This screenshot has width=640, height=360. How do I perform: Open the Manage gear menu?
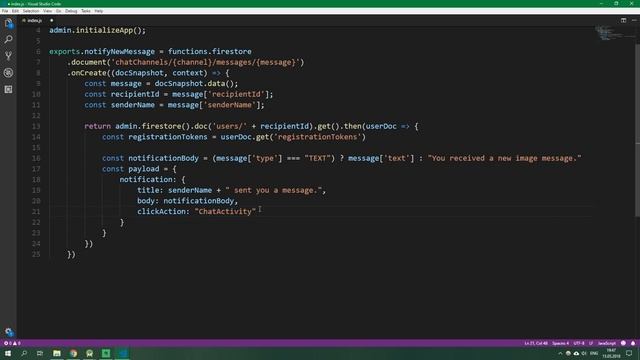(9, 332)
